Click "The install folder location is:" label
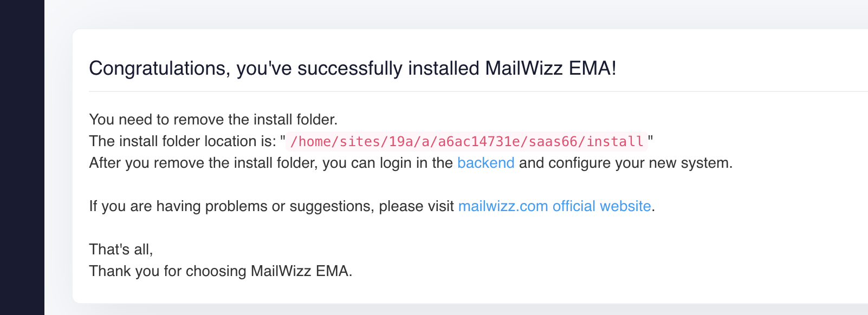 click(183, 141)
